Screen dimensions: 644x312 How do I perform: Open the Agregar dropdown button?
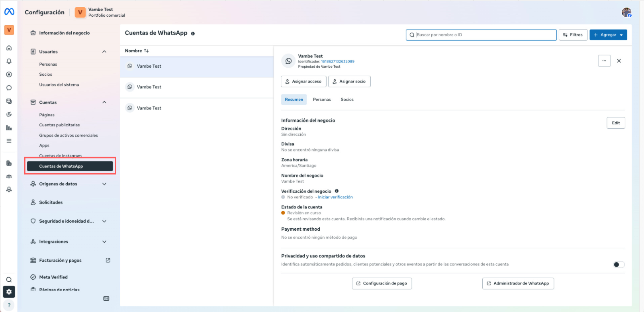[608, 35]
